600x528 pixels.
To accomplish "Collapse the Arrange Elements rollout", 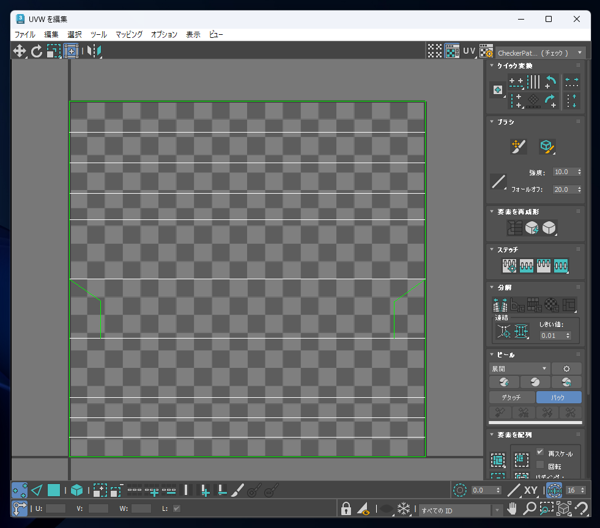I will [492, 434].
